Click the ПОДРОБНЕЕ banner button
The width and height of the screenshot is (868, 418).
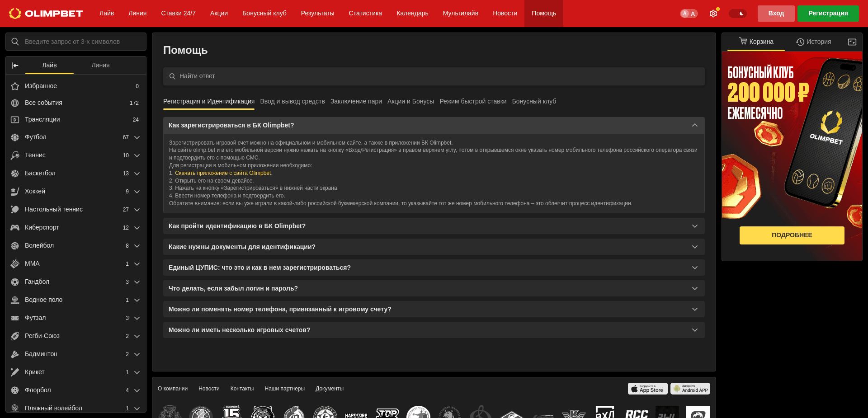[792, 235]
